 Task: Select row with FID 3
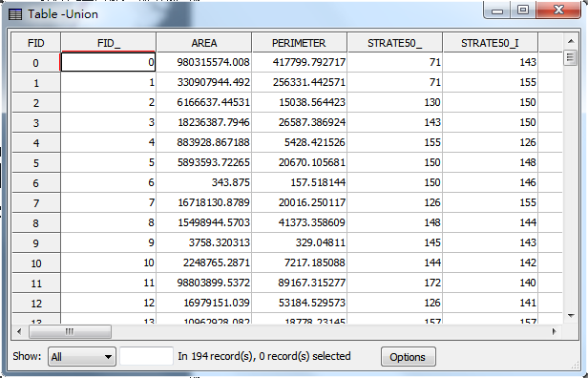click(36, 122)
